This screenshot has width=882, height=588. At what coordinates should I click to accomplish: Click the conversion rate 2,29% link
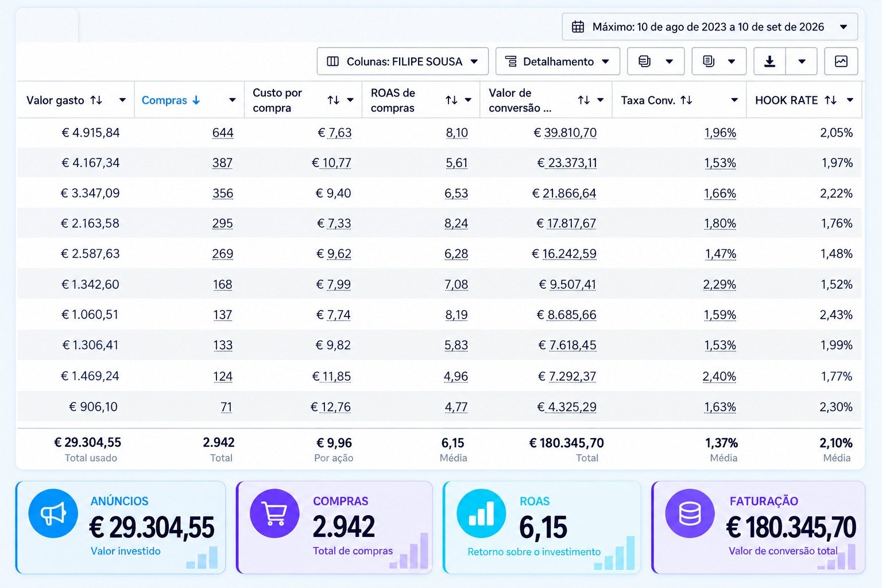click(719, 284)
